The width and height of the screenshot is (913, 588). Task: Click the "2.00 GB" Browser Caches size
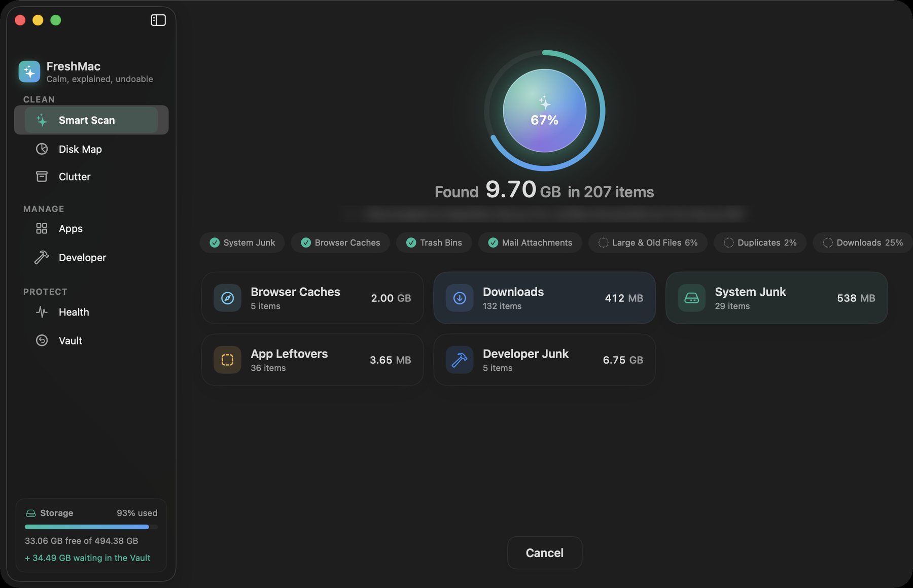391,298
